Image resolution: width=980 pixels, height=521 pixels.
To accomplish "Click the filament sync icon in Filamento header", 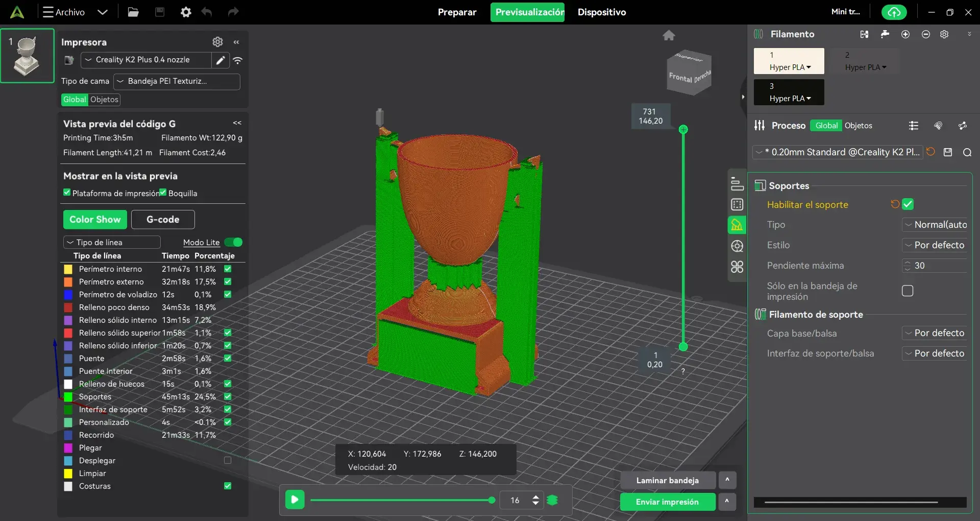I will point(864,34).
